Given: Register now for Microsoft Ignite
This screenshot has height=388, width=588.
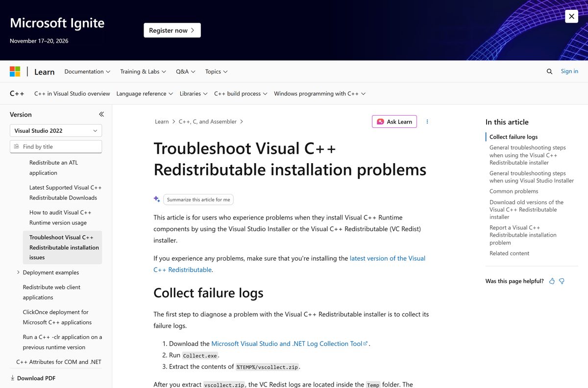Looking at the screenshot, I should pos(172,30).
